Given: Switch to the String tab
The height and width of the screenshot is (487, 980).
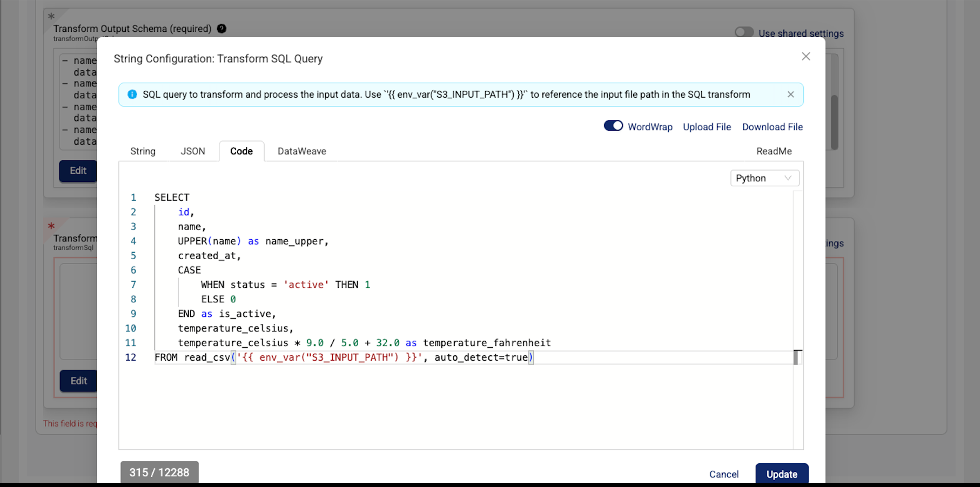Looking at the screenshot, I should click(x=143, y=151).
